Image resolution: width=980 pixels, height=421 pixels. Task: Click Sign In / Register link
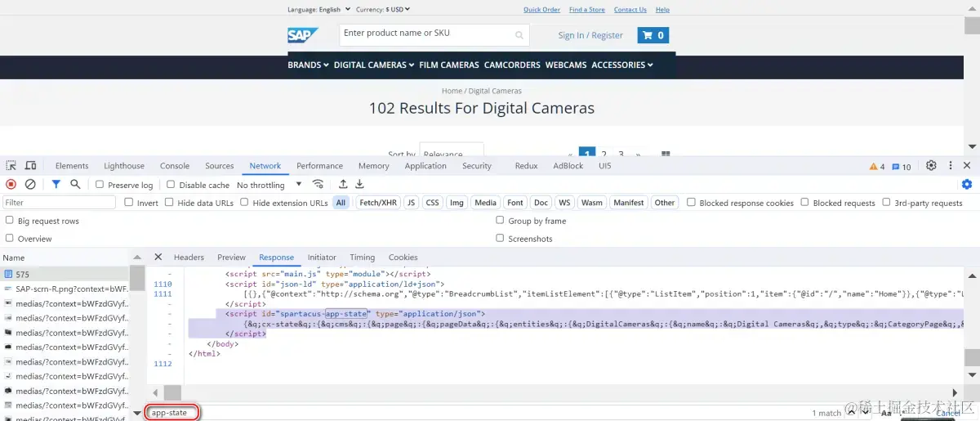(x=590, y=35)
